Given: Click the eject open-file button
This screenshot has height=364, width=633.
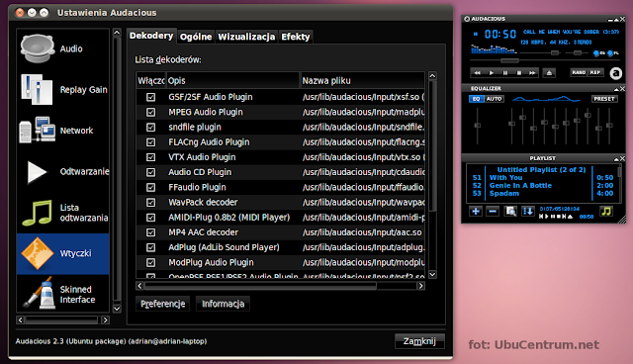Looking at the screenshot, I should [x=549, y=72].
